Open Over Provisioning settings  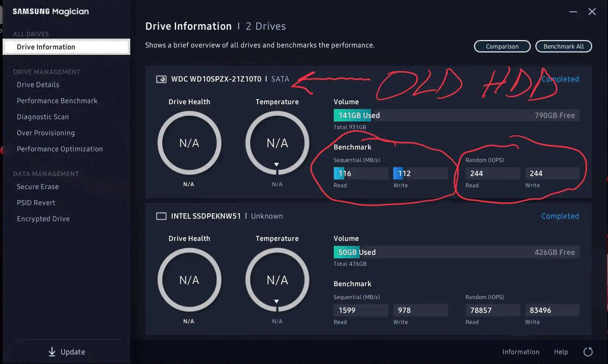pyautogui.click(x=46, y=133)
